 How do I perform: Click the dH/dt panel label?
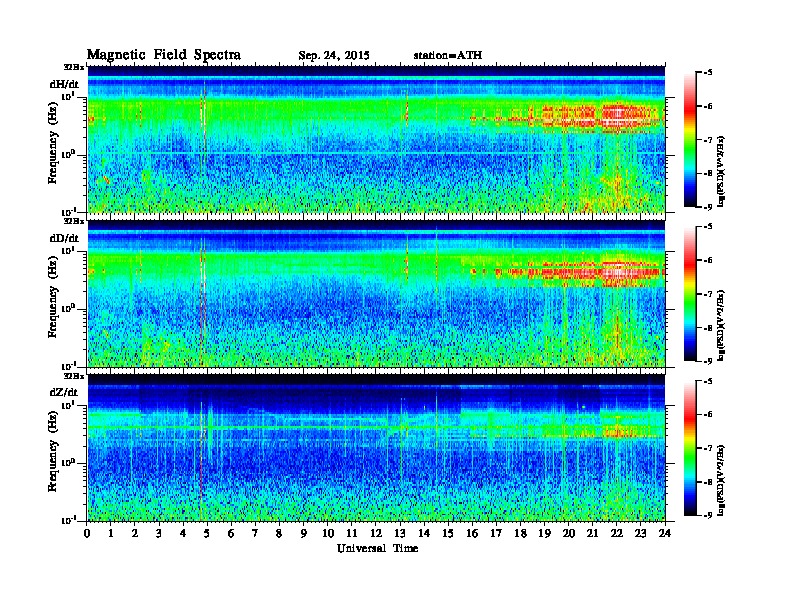[x=64, y=84]
